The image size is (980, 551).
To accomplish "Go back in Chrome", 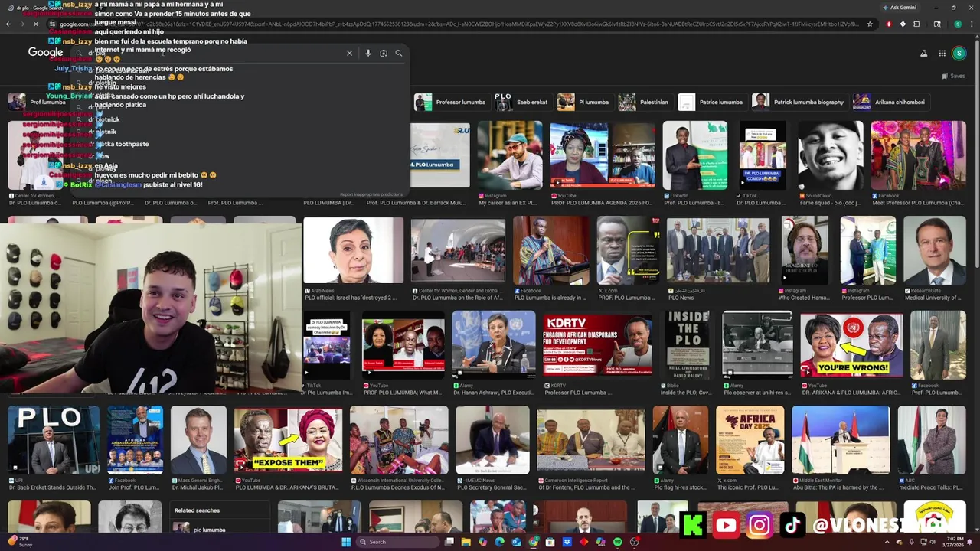I will (x=8, y=24).
